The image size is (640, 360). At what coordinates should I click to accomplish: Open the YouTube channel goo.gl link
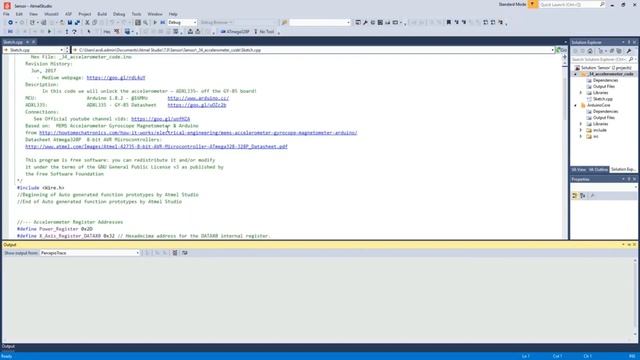160,119
